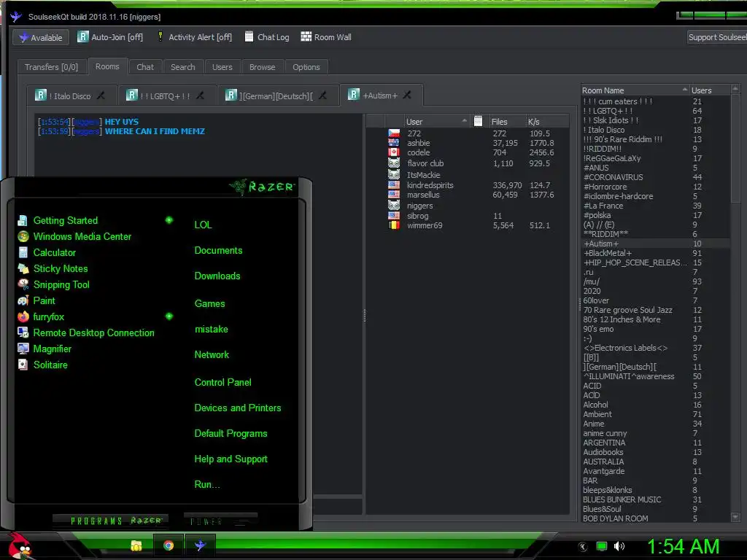Sort room list by Users header
The height and width of the screenshot is (560, 747).
coord(709,90)
